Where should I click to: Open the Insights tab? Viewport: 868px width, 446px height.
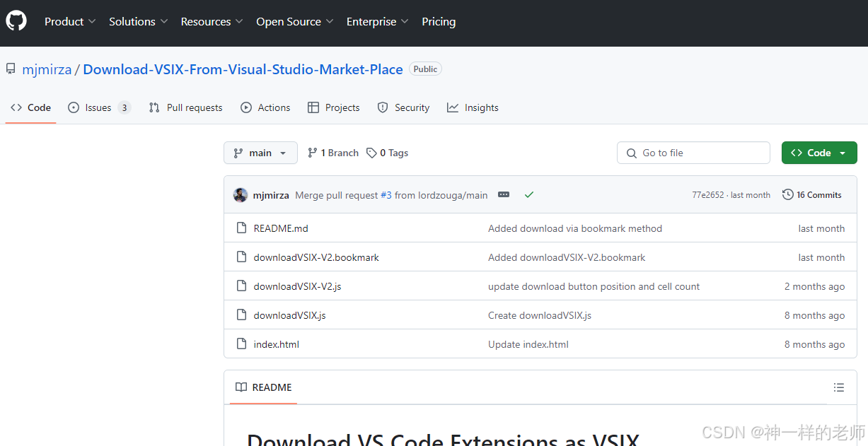(x=473, y=107)
